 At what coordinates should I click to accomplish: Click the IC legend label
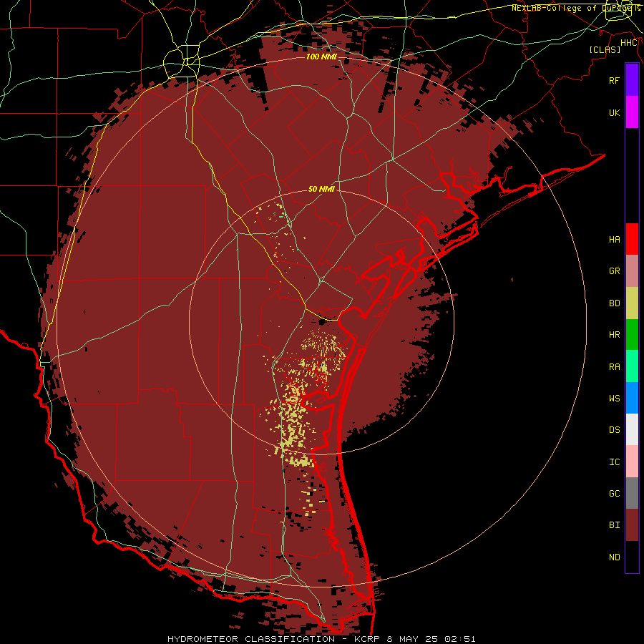pyautogui.click(x=614, y=462)
